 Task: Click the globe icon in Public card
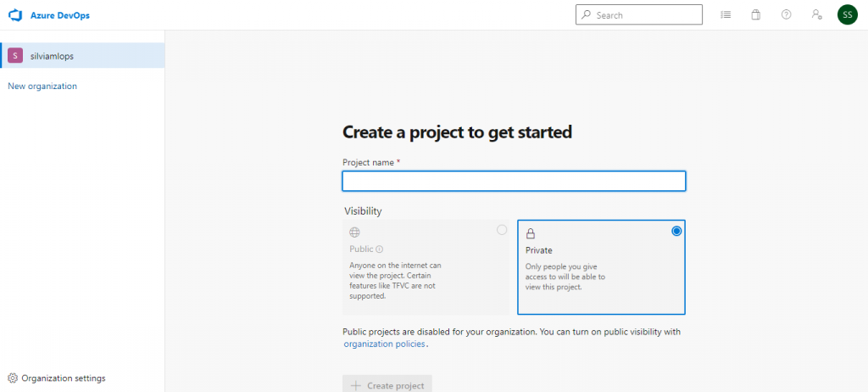click(354, 232)
